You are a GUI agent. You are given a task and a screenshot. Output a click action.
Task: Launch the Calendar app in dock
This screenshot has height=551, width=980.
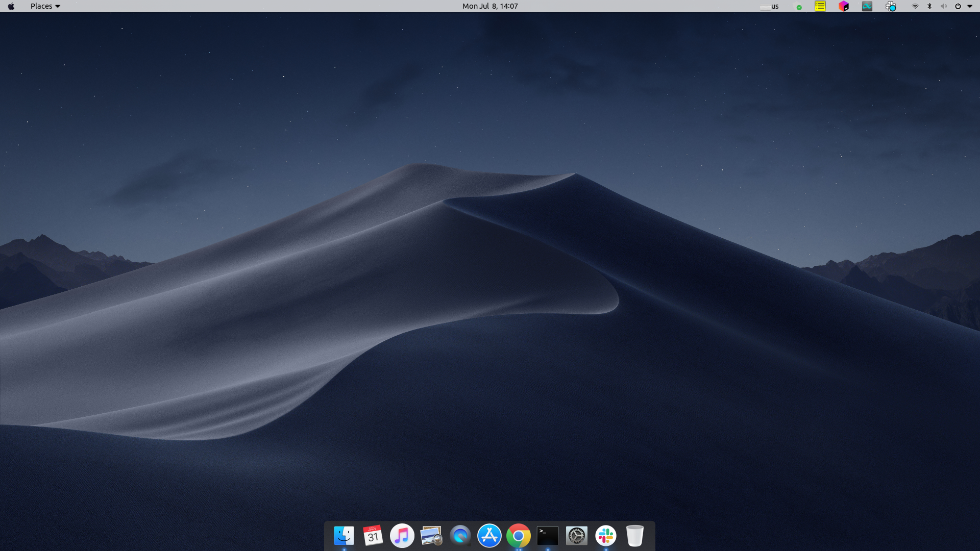point(373,536)
